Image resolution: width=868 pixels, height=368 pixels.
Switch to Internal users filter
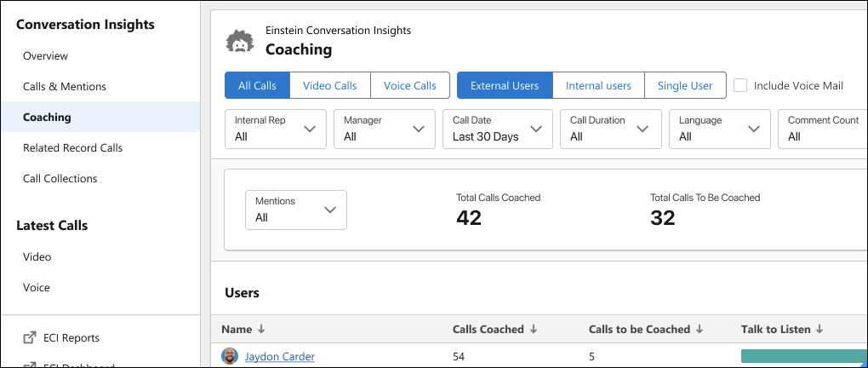(x=598, y=85)
